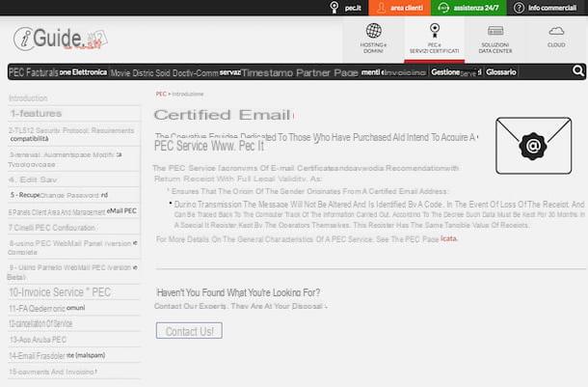The width and height of the screenshot is (588, 387).
Task: Open 15-payments And Invoicing sidebar item
Action: click(x=53, y=372)
